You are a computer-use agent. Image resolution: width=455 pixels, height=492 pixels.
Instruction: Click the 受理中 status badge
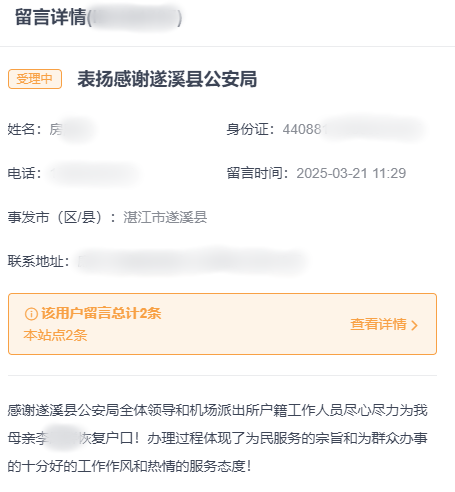(35, 79)
